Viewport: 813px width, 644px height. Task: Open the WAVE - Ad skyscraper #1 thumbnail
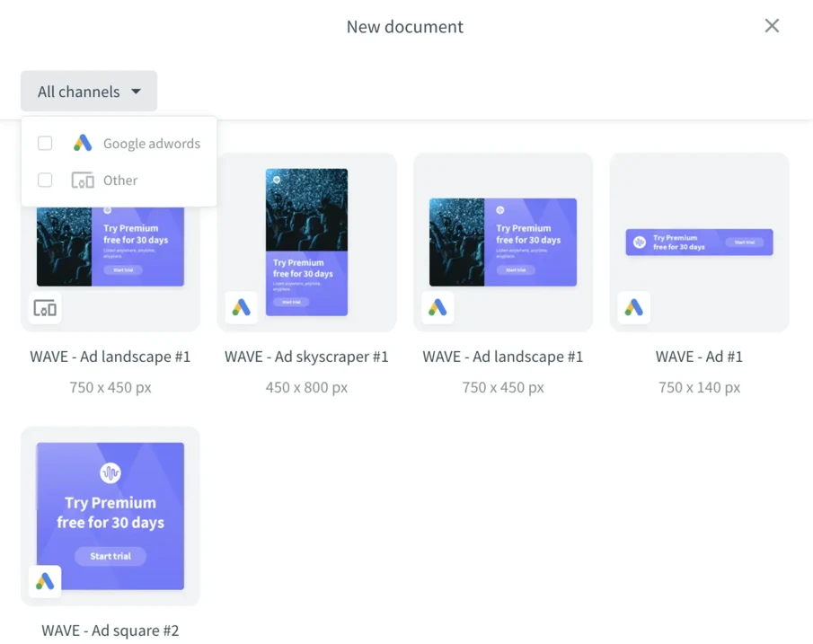(x=306, y=242)
